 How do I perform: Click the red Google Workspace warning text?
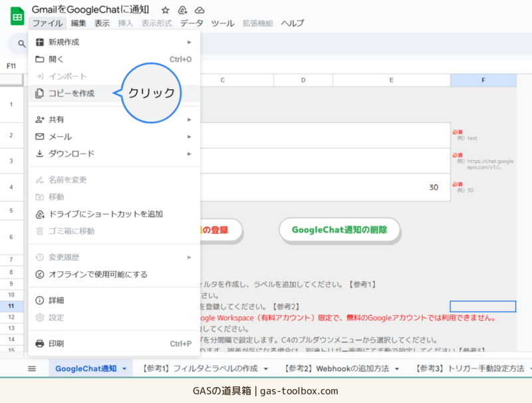pos(348,318)
